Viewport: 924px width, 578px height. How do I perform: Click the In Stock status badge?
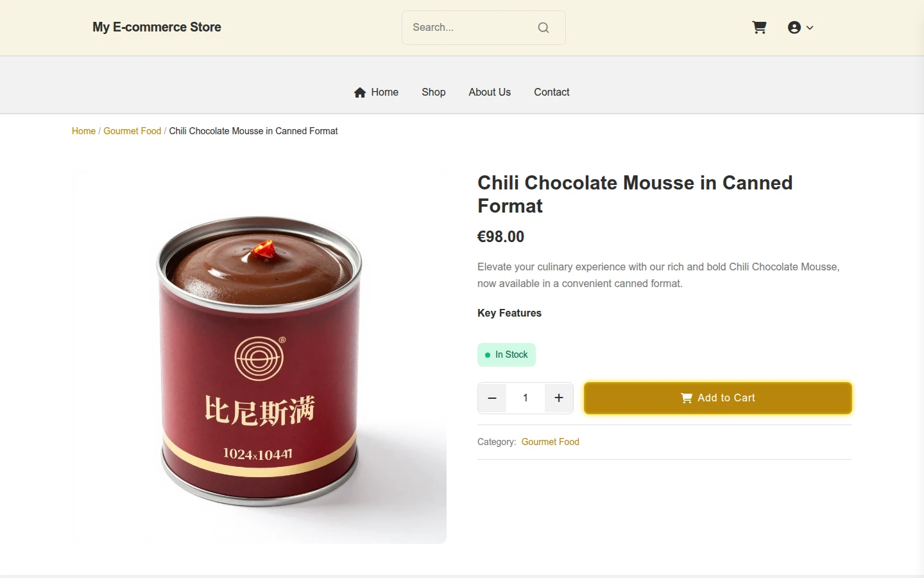506,355
